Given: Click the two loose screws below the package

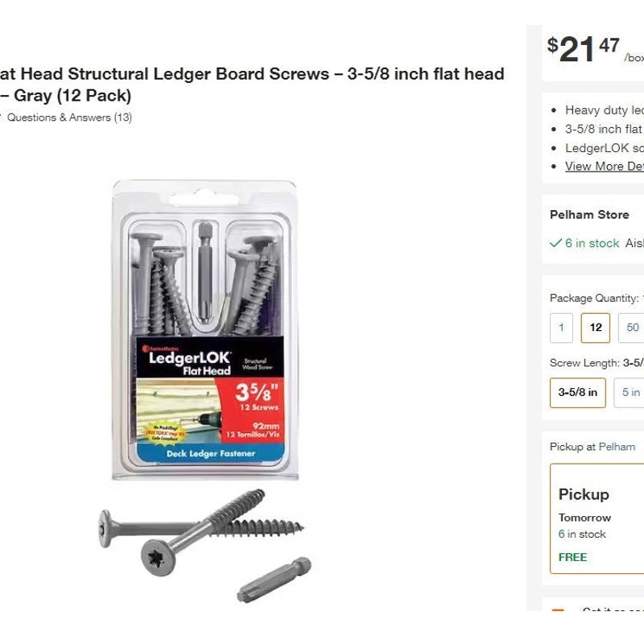Looking at the screenshot, I should [x=200, y=527].
